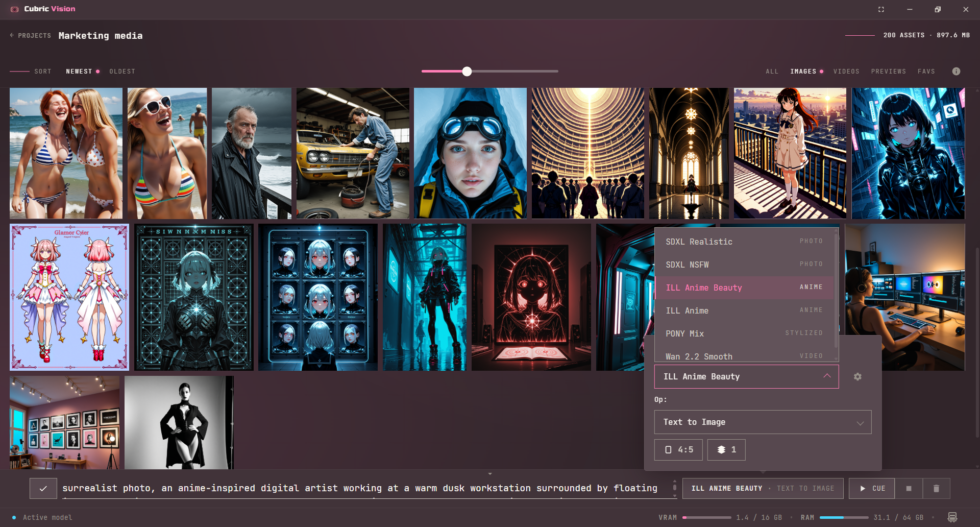Click the info icon beside FAVS
Viewport: 980px width, 527px height.
956,71
